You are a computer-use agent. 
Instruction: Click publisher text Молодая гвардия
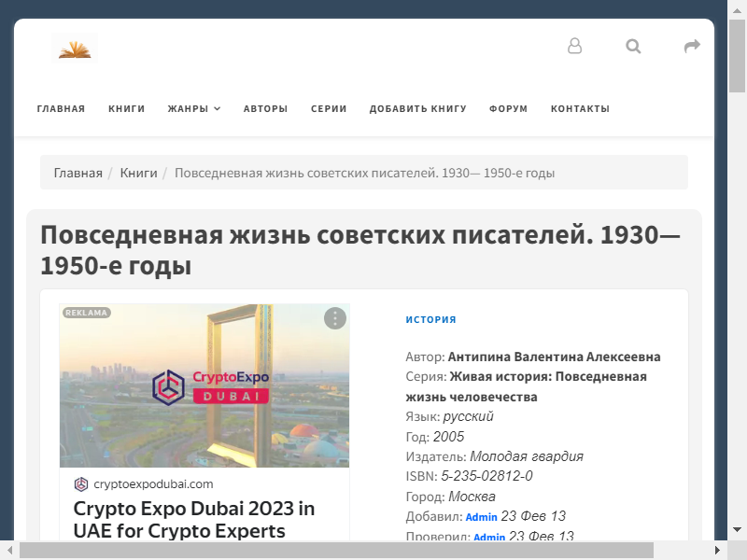coord(527,456)
